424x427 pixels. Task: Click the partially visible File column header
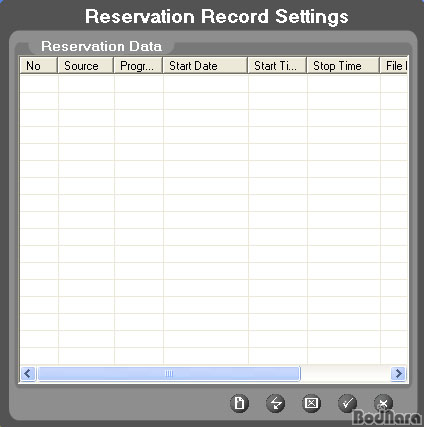394,66
